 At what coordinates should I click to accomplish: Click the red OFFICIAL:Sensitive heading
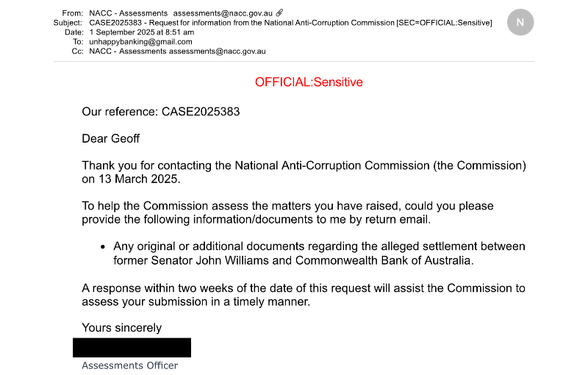tap(309, 82)
